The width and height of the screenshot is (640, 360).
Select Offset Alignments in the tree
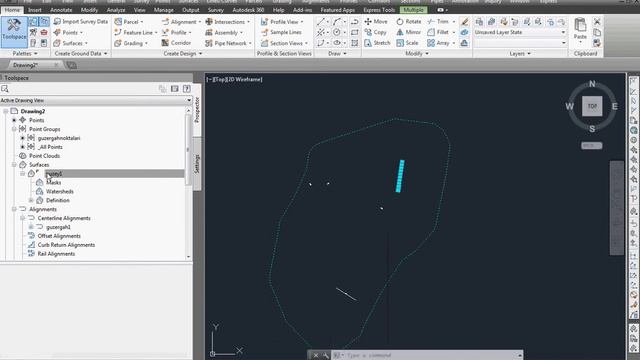59,236
